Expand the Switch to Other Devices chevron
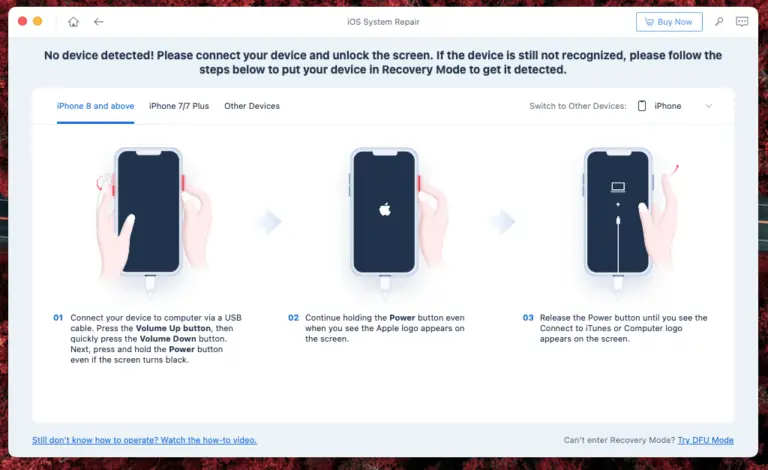 [x=708, y=106]
